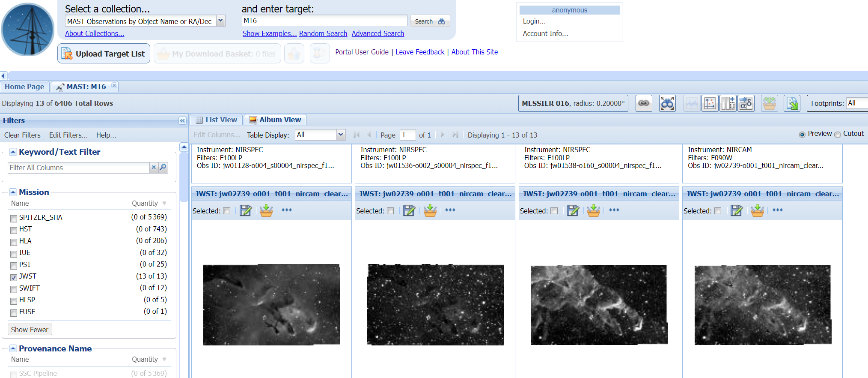Collapse the Filters panel with double-arrow icon
This screenshot has width=868, height=378.
(182, 120)
